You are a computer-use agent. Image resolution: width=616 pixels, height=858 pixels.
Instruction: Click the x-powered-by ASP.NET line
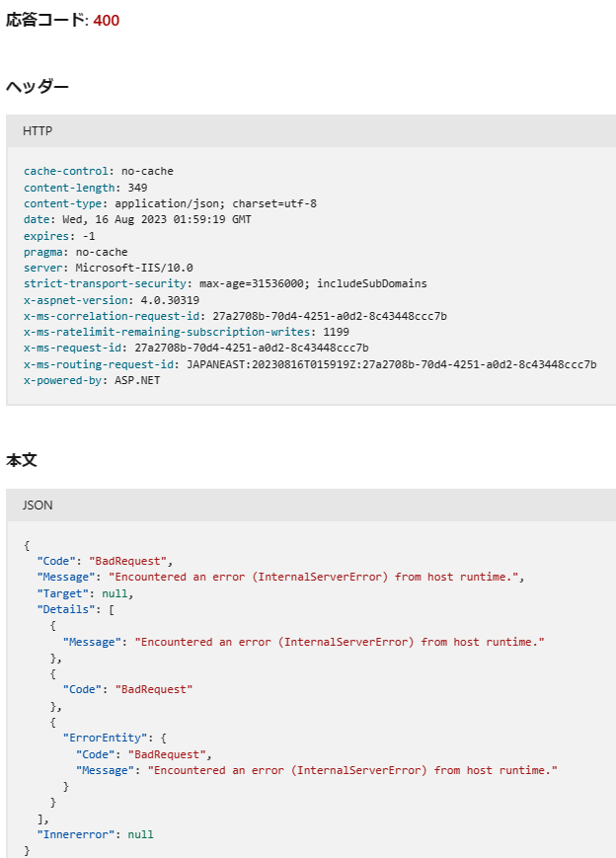[x=91, y=380]
